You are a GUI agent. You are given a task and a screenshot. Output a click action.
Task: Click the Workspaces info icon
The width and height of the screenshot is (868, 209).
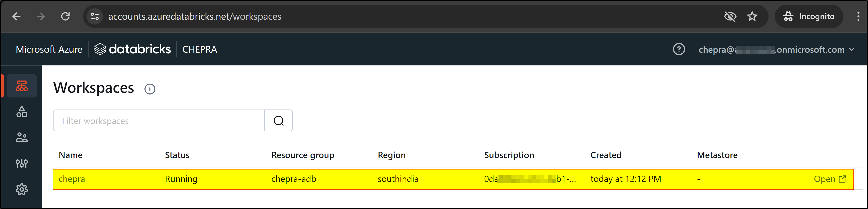[x=150, y=89]
